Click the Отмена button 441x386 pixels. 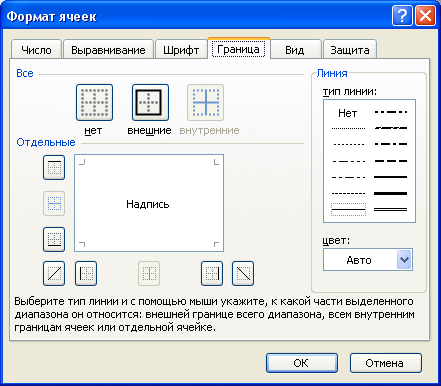[385, 363]
